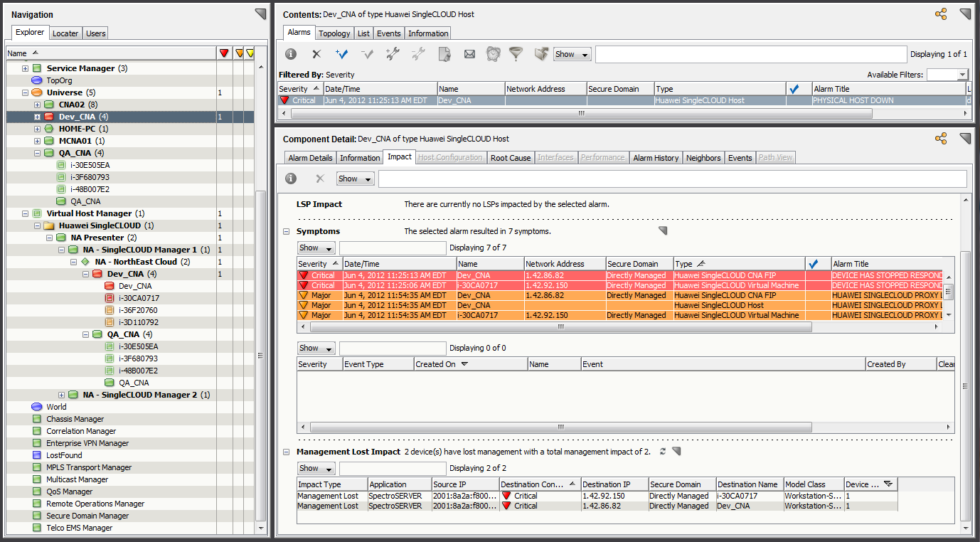Screen dimensions: 980x542
Task: Open the Topology tab in Contents
Action: [x=334, y=33]
